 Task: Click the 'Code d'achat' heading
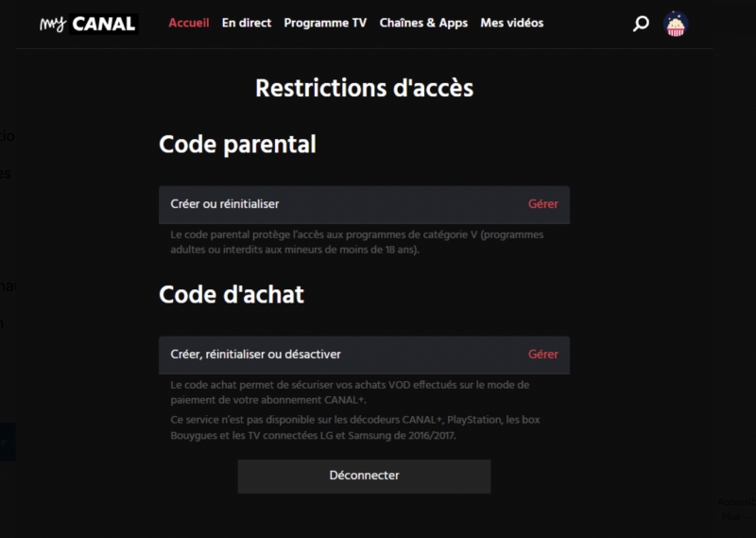(232, 294)
